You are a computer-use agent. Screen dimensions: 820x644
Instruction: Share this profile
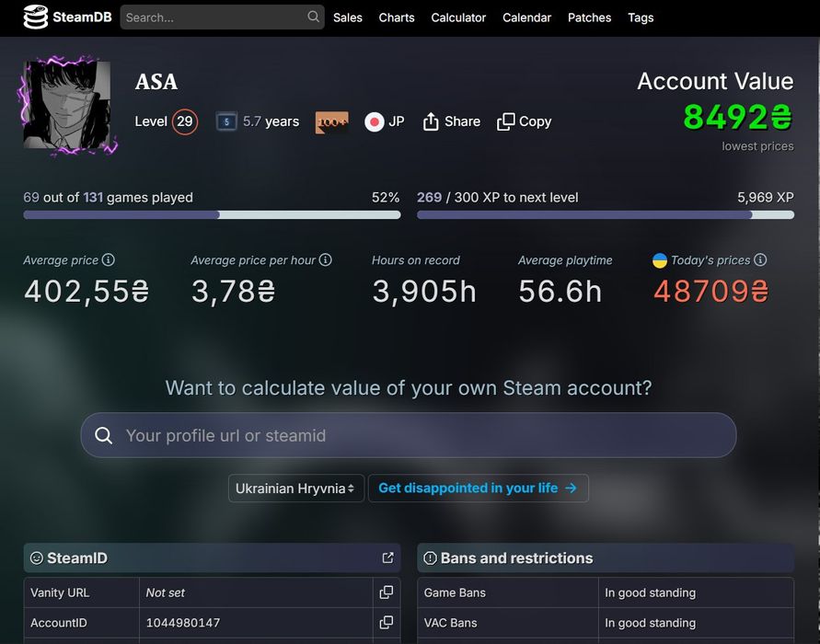point(451,121)
